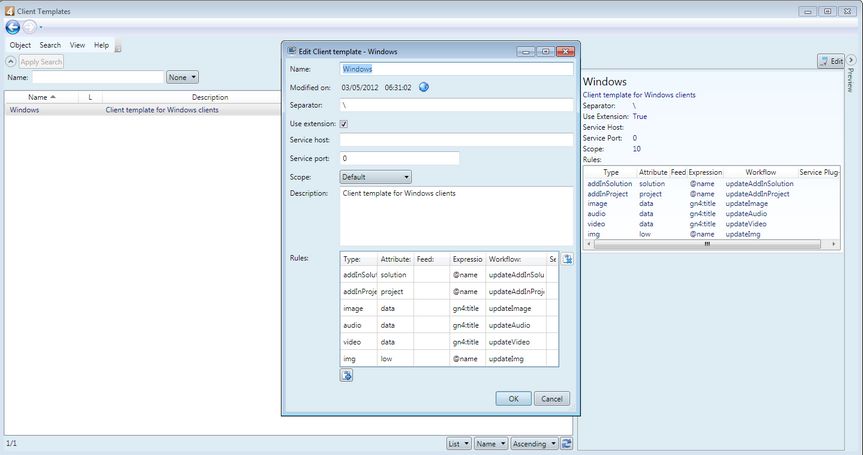Click the Client Templates app icon
Image resolution: width=863 pixels, height=455 pixels.
tap(9, 11)
